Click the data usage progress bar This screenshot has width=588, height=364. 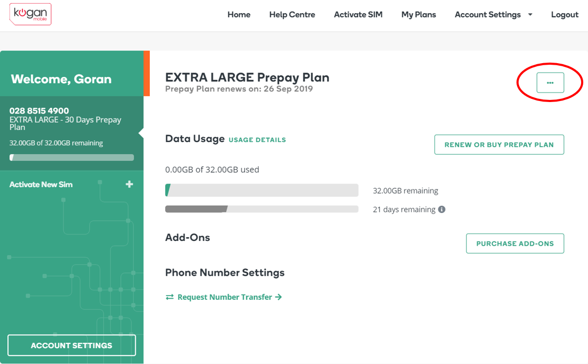pos(262,190)
